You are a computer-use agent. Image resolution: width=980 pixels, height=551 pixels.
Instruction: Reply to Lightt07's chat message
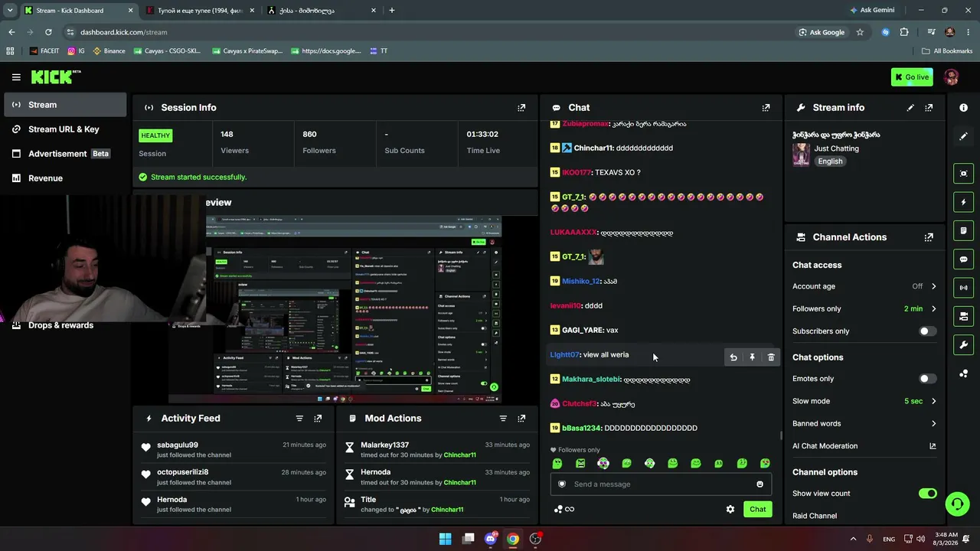point(733,357)
